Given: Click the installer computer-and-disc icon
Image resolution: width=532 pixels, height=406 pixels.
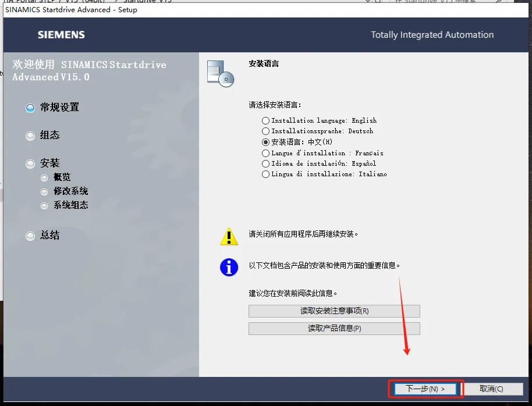Looking at the screenshot, I should pos(221,74).
